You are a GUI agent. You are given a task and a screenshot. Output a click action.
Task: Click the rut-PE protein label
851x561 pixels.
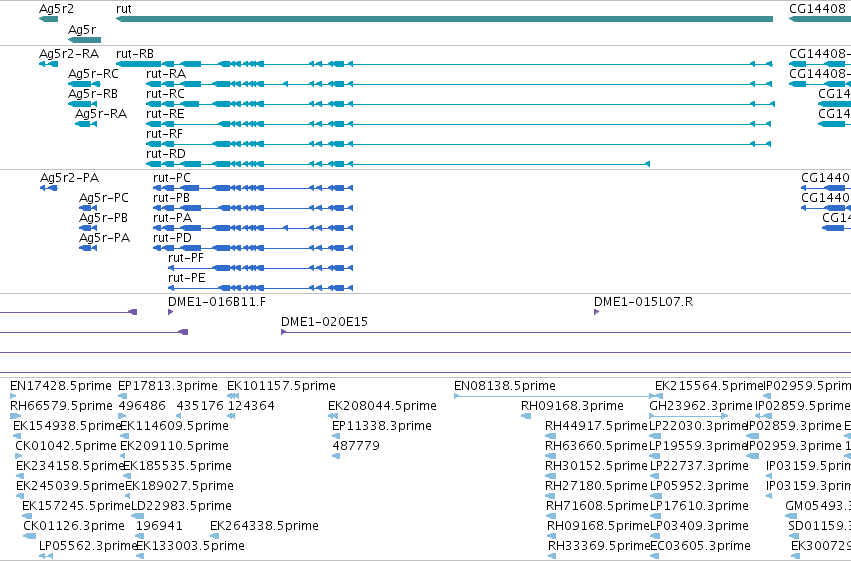[x=187, y=278]
